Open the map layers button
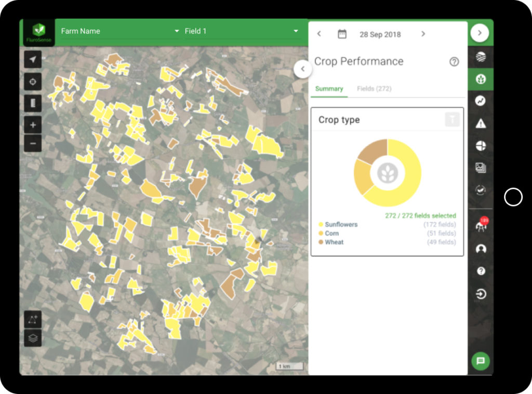This screenshot has width=532, height=394. 33,338
